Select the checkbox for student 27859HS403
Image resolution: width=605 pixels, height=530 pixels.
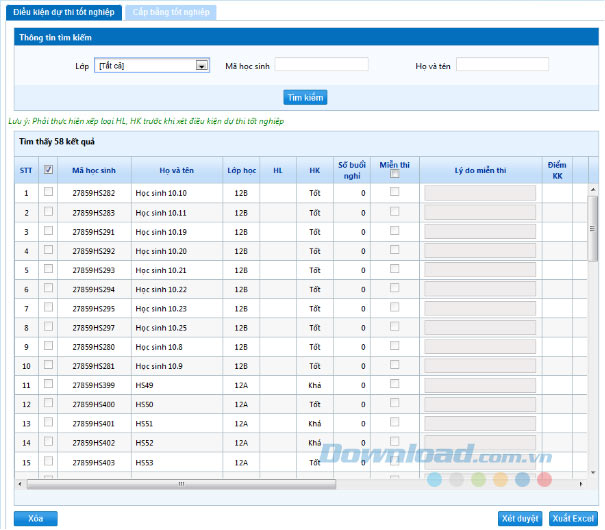[48, 461]
